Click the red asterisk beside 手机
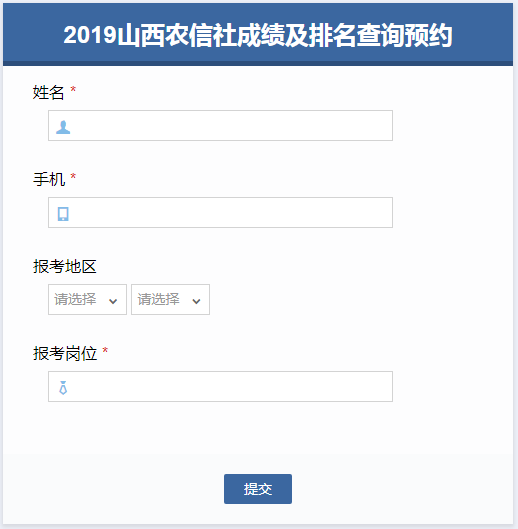 pyautogui.click(x=73, y=176)
